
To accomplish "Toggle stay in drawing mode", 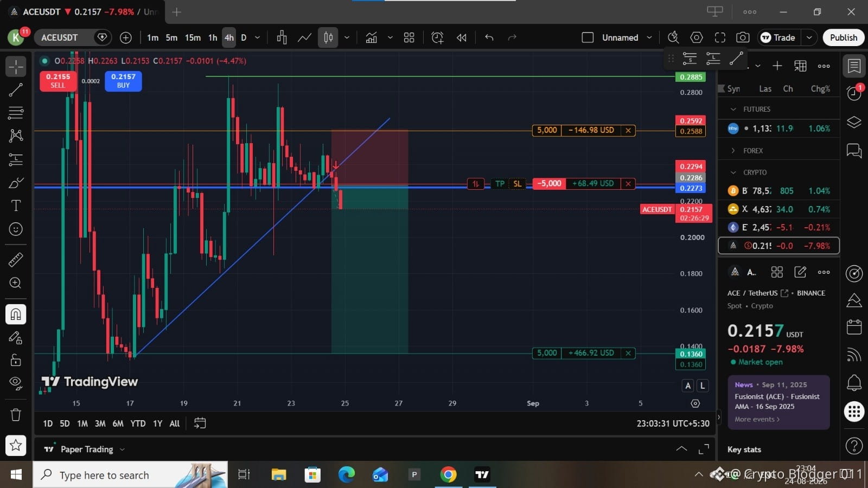I will [x=16, y=338].
